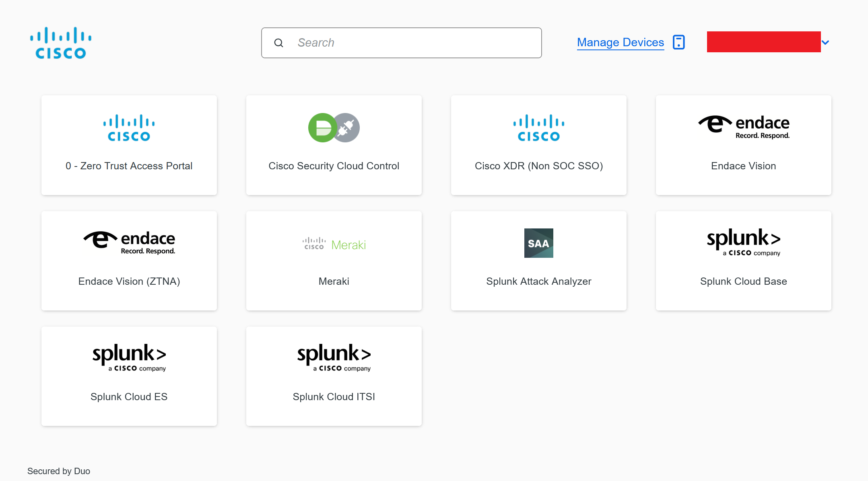The width and height of the screenshot is (868, 481).
Task: Click the Splunk Attack Analyzer label
Action: 538,282
